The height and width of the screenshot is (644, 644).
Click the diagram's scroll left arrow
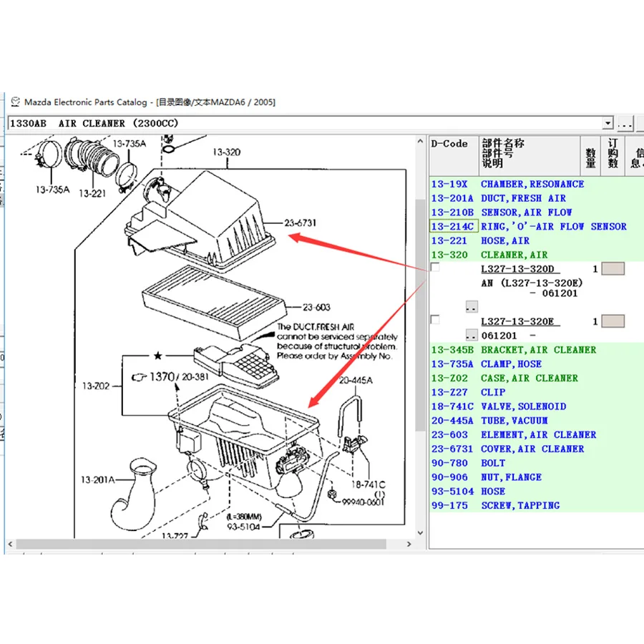10,545
